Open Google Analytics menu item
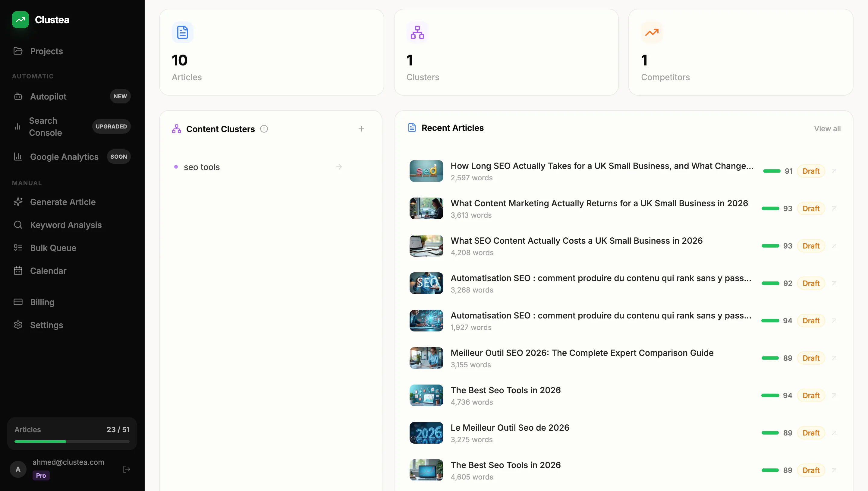The width and height of the screenshot is (868, 491). coord(72,157)
